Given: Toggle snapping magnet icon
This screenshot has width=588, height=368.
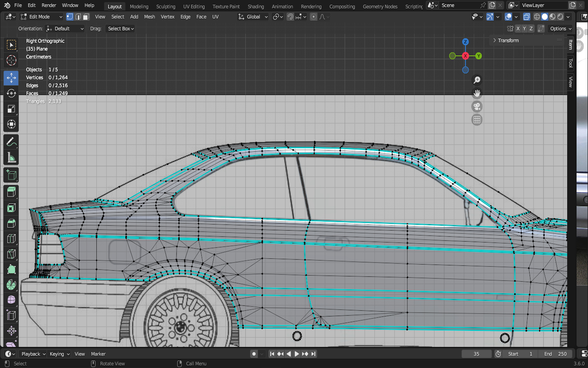Looking at the screenshot, I should 290,17.
